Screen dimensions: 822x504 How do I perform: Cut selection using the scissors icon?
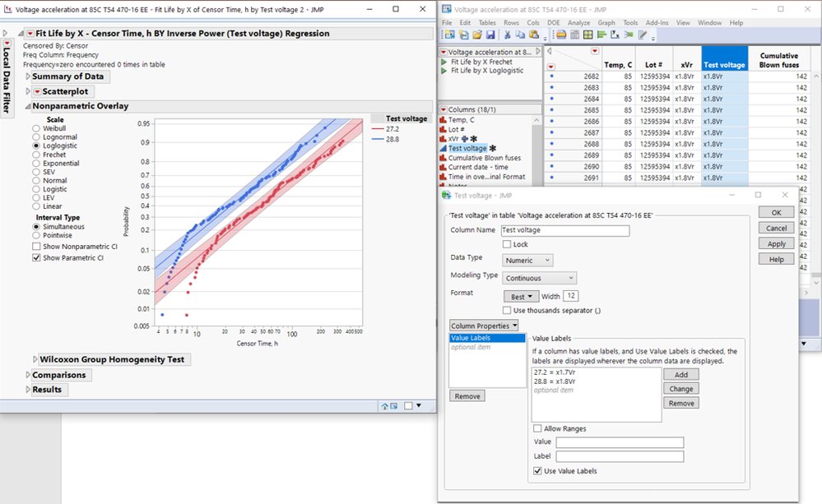tap(507, 35)
